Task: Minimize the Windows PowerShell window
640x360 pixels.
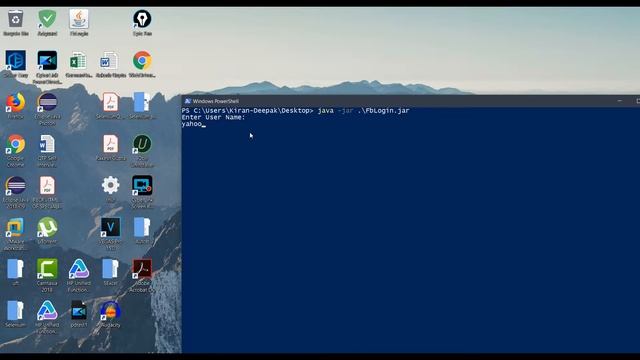Action: coord(620,101)
